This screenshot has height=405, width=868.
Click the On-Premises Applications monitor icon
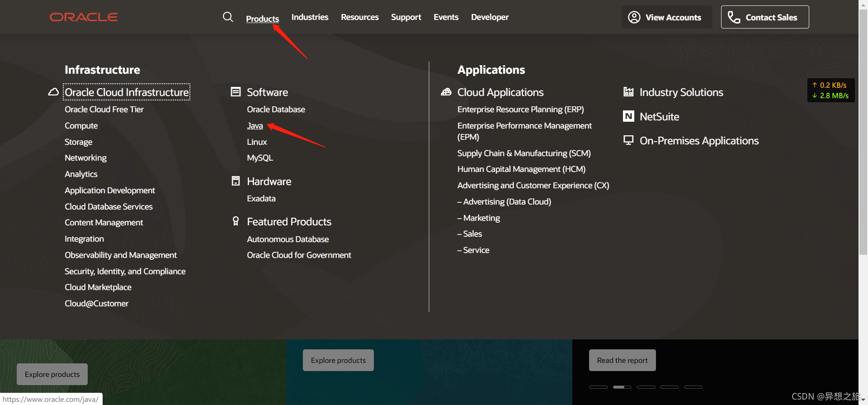[628, 140]
